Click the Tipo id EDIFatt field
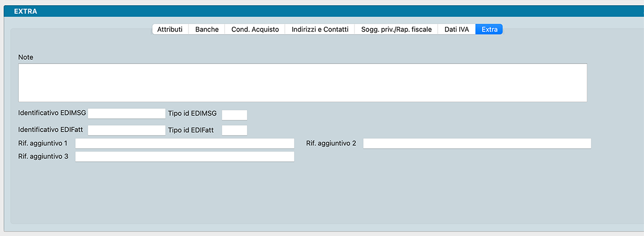Viewport: 644px width, 236px height. (234, 130)
